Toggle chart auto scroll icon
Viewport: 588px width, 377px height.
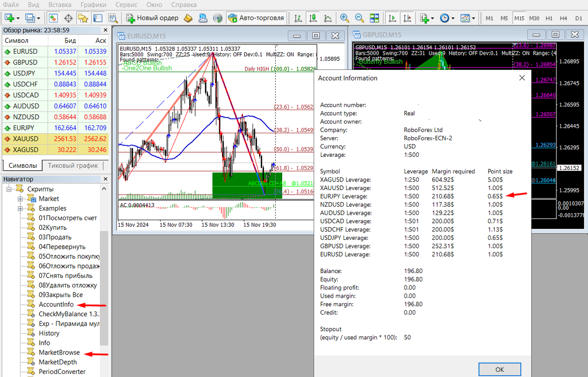click(x=392, y=18)
